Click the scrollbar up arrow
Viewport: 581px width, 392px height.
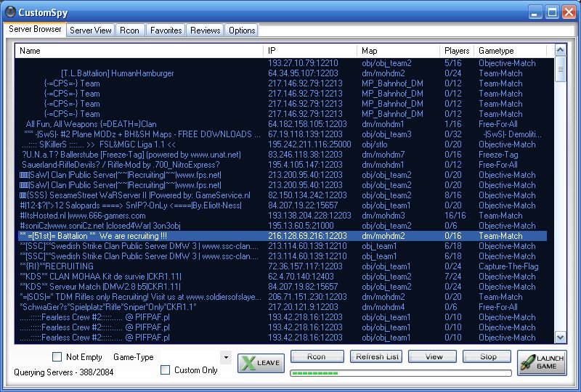(560, 51)
